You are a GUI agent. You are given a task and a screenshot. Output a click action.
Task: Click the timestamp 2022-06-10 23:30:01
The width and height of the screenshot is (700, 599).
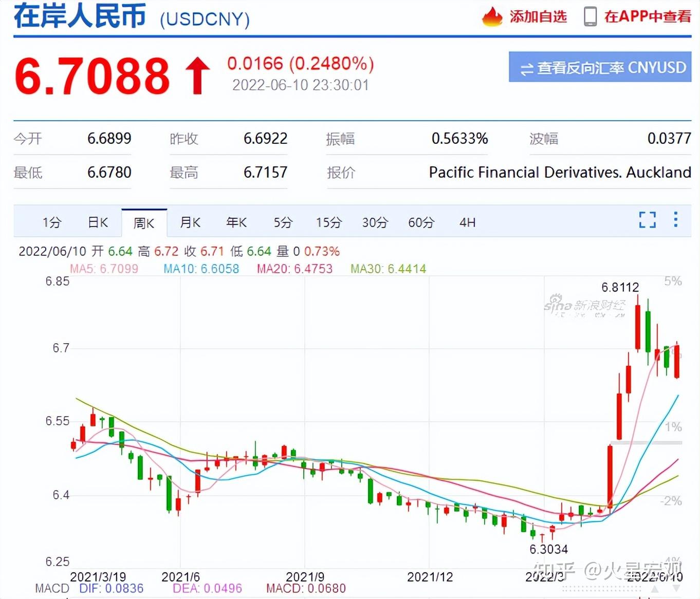pos(301,85)
